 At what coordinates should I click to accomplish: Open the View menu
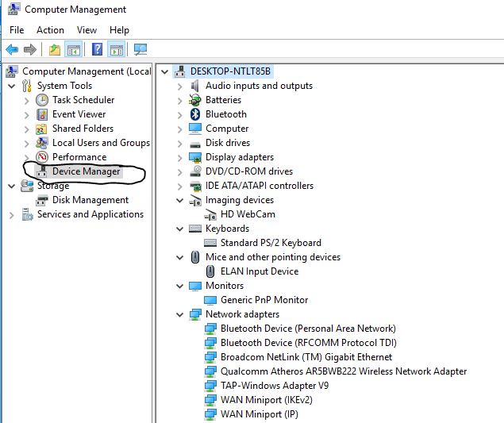tap(87, 30)
